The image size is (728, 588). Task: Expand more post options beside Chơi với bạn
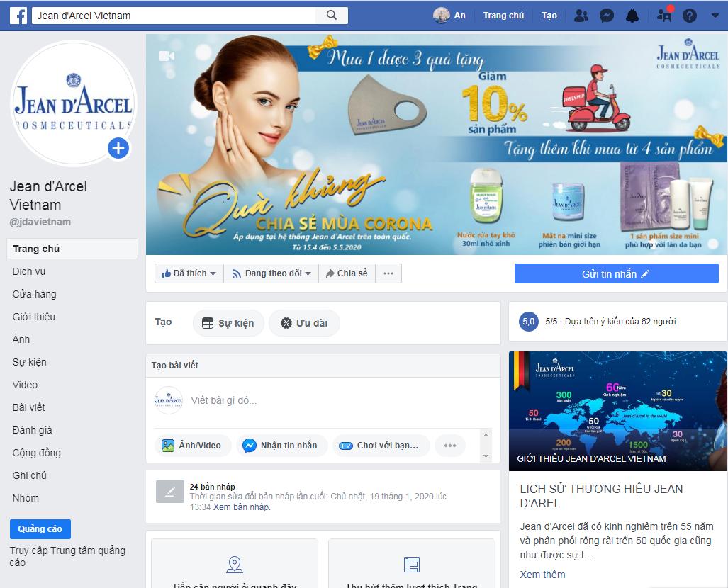pos(449,446)
